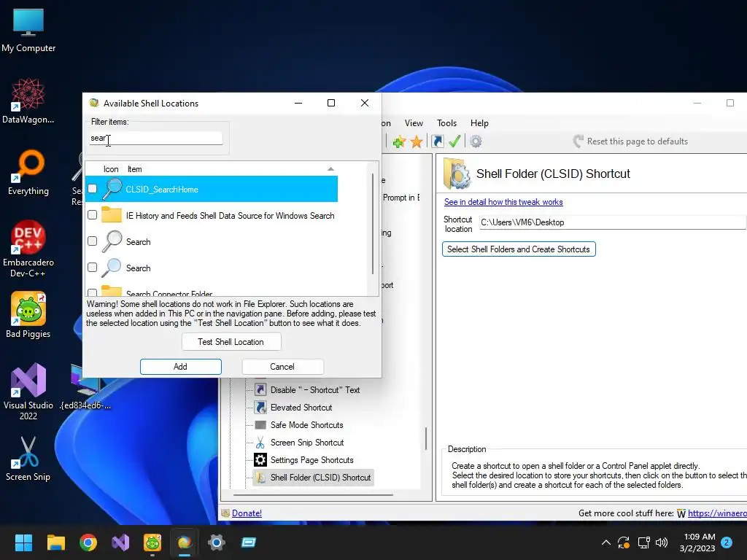Show hidden tray icons chevron
The width and height of the screenshot is (747, 560).
point(606,542)
